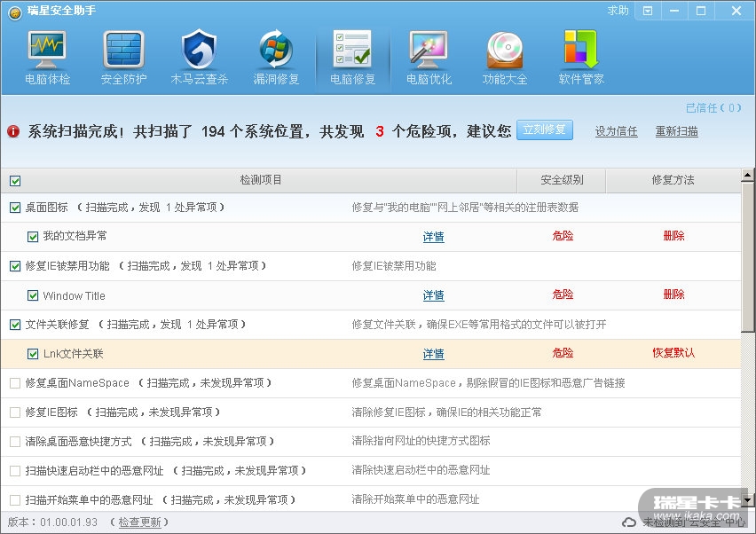Open 详情 for 我的文档异常

pos(433,237)
